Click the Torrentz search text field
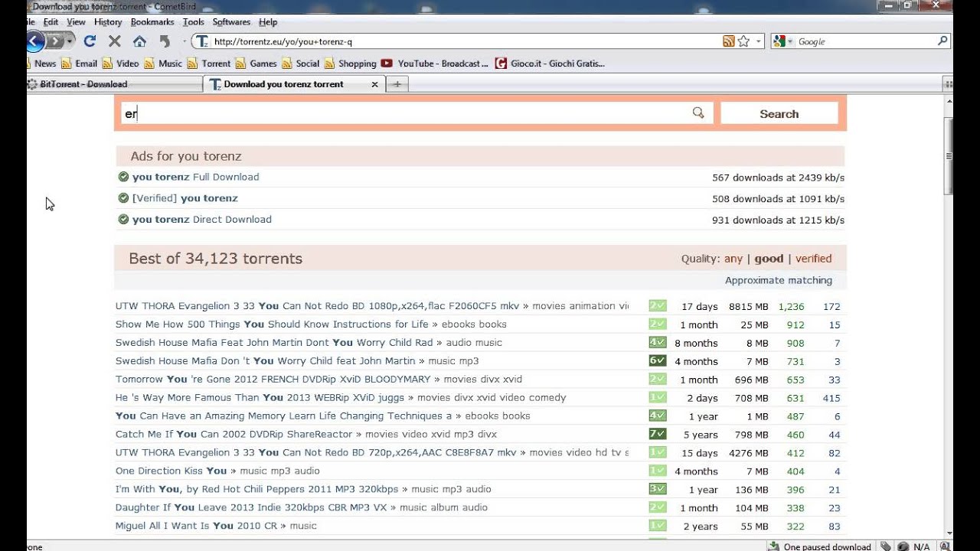Viewport: 980px width, 551px height. (x=417, y=113)
